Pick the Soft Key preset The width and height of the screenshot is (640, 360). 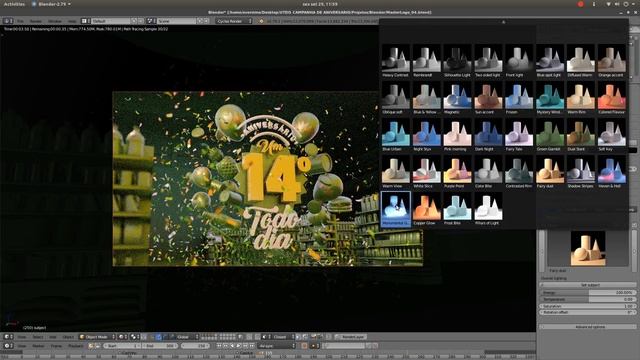611,135
